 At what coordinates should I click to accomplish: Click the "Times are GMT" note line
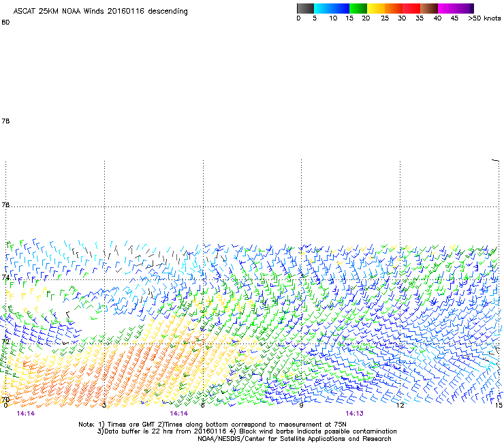pos(212,425)
